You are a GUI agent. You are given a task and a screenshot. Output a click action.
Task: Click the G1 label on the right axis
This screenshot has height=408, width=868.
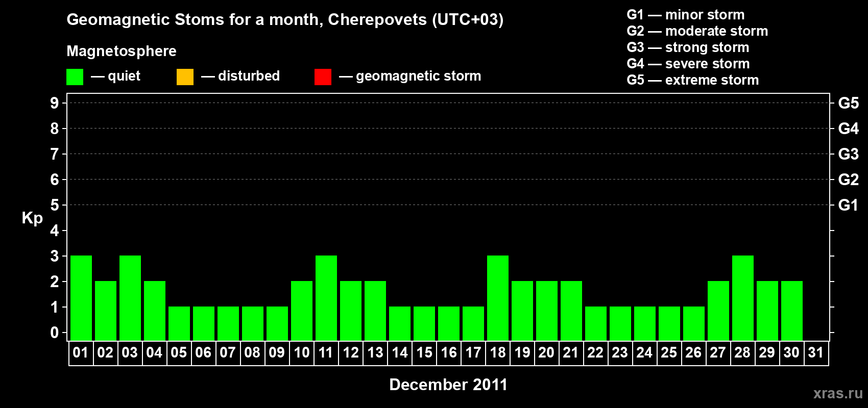[849, 205]
